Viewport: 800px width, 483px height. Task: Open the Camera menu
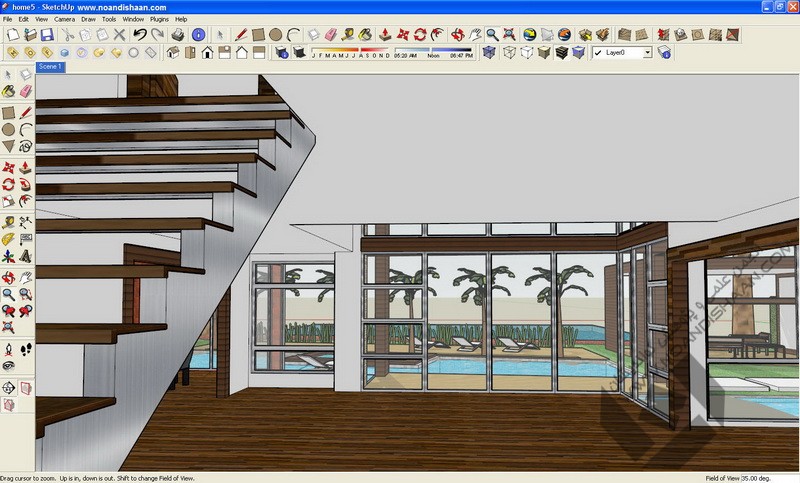pyautogui.click(x=63, y=19)
